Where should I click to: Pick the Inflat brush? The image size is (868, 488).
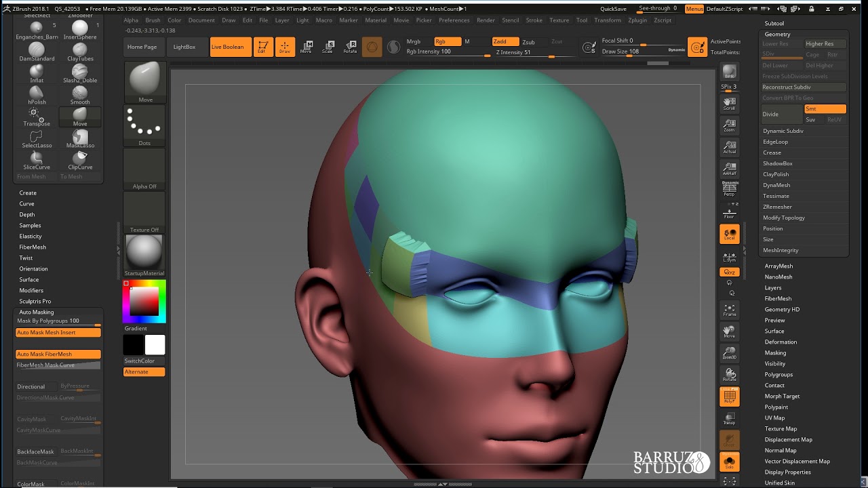point(37,74)
